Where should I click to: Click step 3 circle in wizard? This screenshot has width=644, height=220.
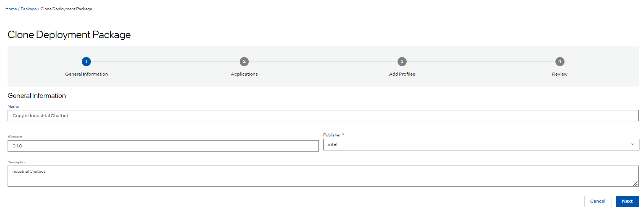[x=402, y=62]
